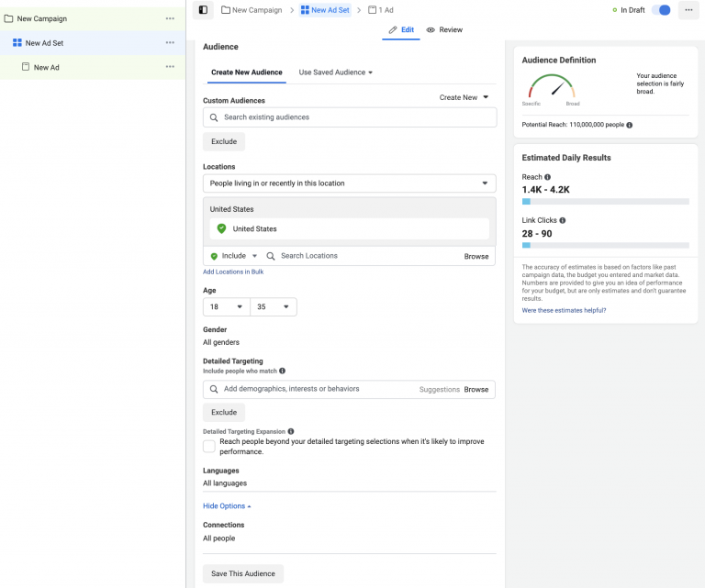Open the minimum age 18 dropdown
The height and width of the screenshot is (588, 705).
(x=226, y=307)
